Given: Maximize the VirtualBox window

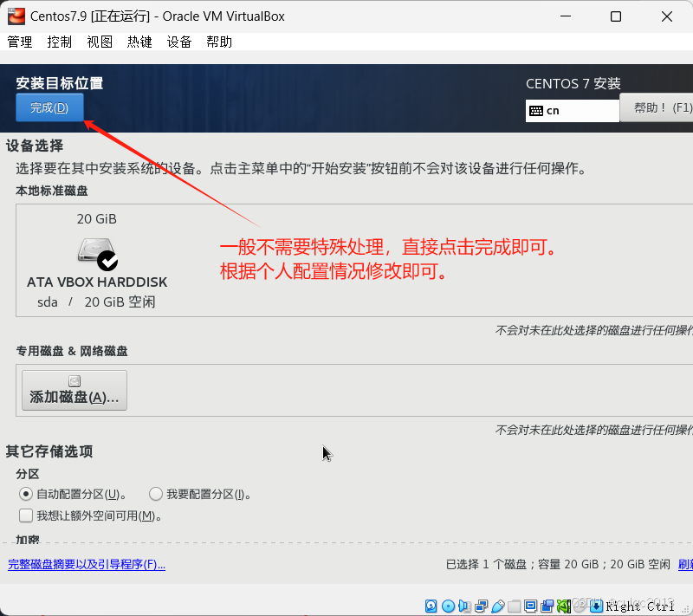Looking at the screenshot, I should pyautogui.click(x=616, y=16).
